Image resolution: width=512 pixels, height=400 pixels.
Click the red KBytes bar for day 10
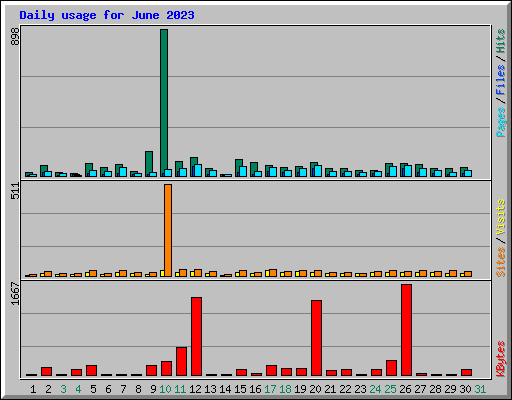coord(166,368)
